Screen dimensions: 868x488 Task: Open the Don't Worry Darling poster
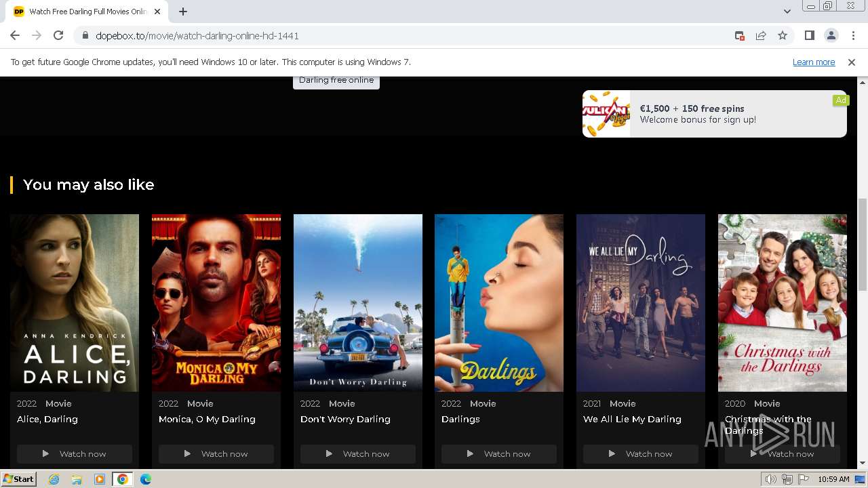click(x=358, y=303)
